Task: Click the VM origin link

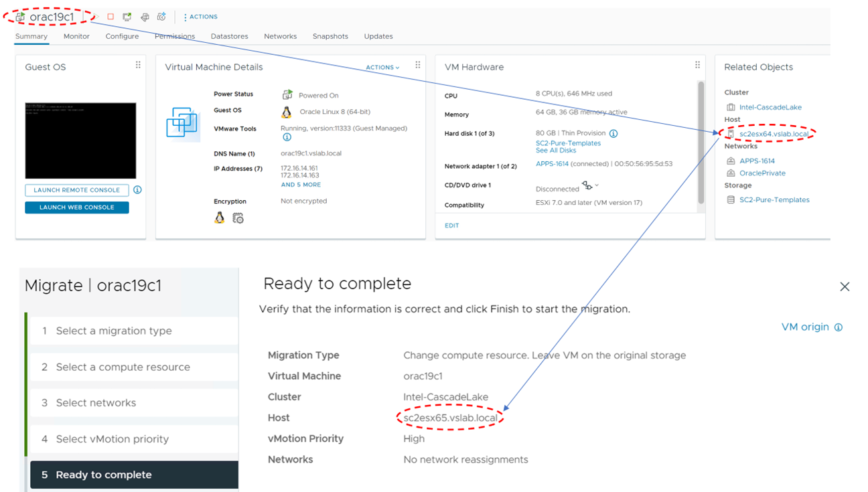Action: (805, 327)
